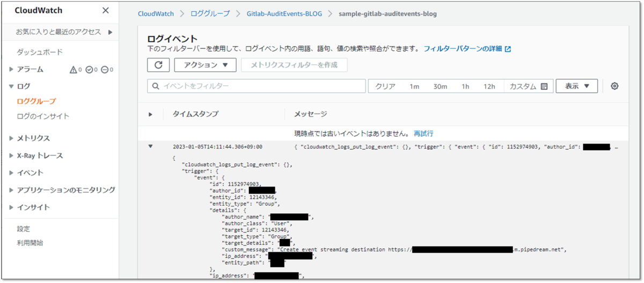Viewport: 644px width, 283px height.
Task: Click the "author_class": "User" line
Action: [257, 223]
